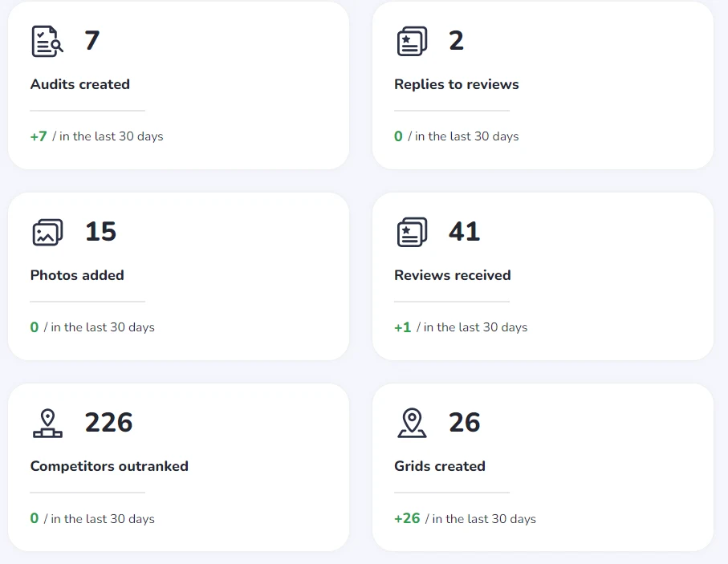Click the reviews total number 41
Viewport: 728px width, 564px height.
pyautogui.click(x=464, y=231)
